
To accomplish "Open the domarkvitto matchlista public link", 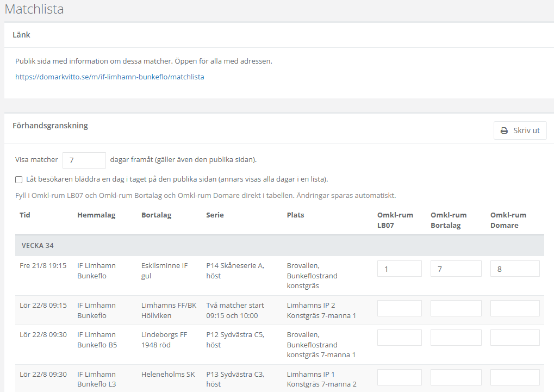I will tap(109, 77).
